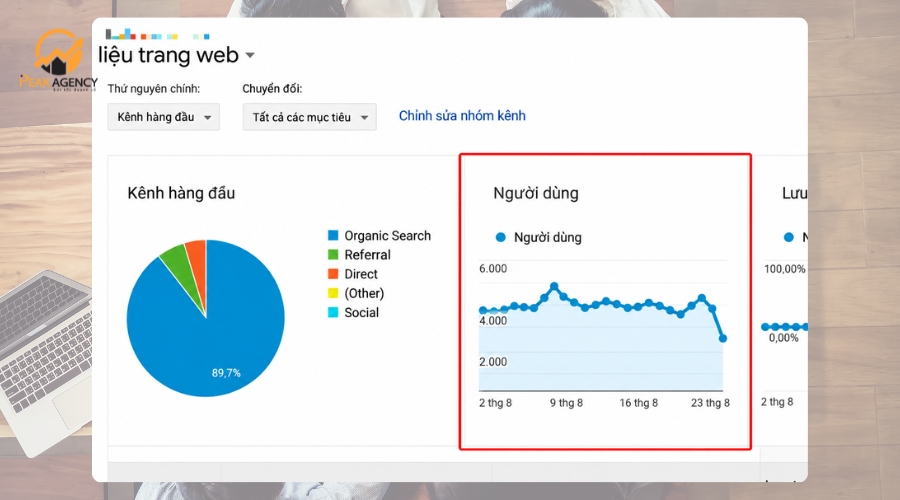Click the last, lowest data point of Người dùng chart

click(x=723, y=339)
